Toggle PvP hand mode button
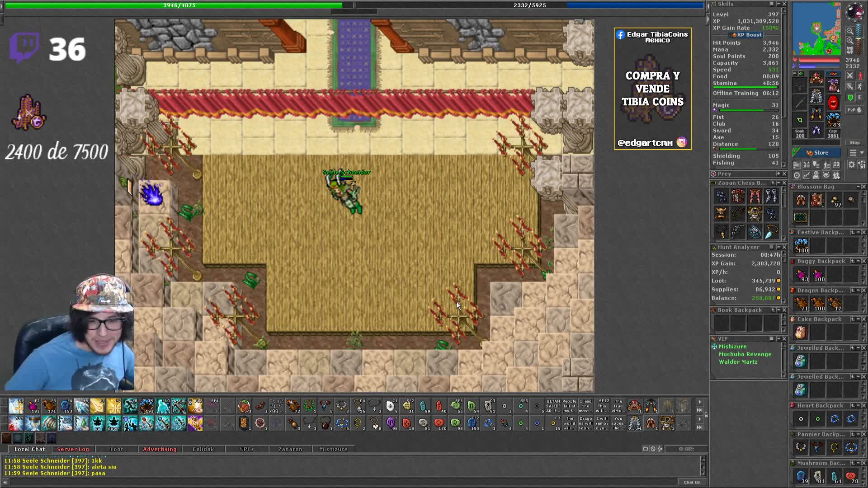This screenshot has height=488, width=868. point(855,110)
